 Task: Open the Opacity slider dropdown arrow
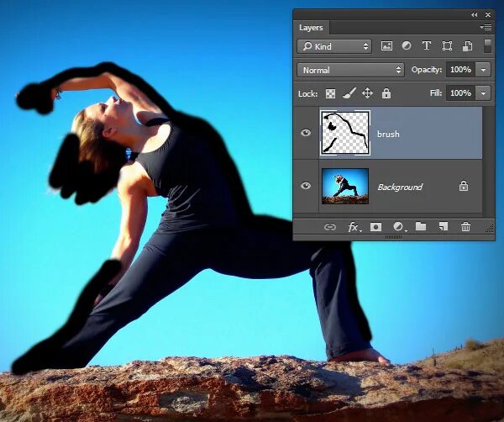click(x=484, y=70)
